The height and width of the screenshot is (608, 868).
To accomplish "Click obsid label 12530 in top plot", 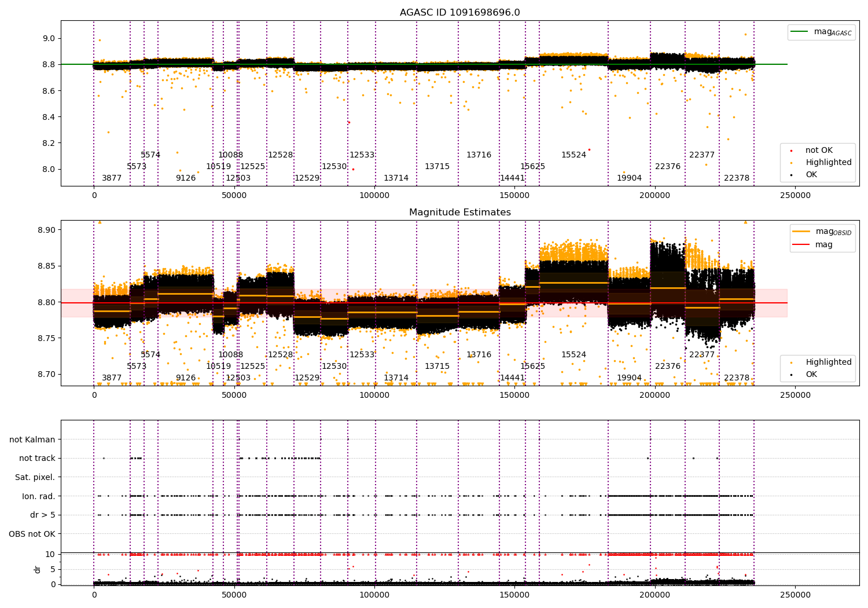I will click(334, 167).
